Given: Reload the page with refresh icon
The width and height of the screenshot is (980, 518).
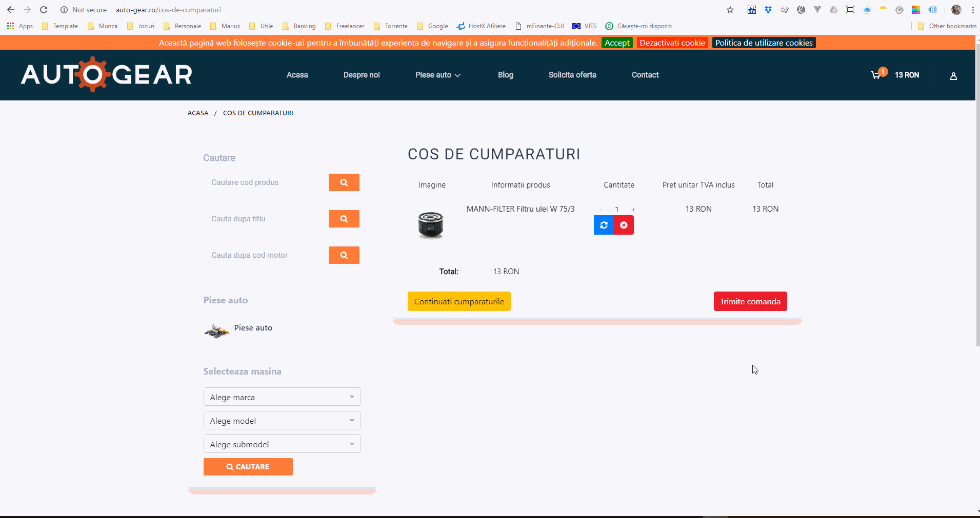Looking at the screenshot, I should tap(44, 10).
